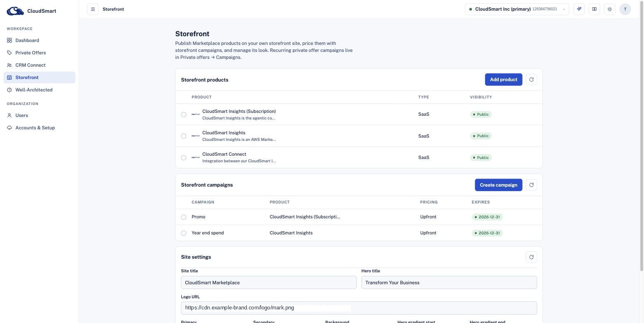Click the Private Offers tag icon
This screenshot has width=644, height=323.
click(9, 53)
